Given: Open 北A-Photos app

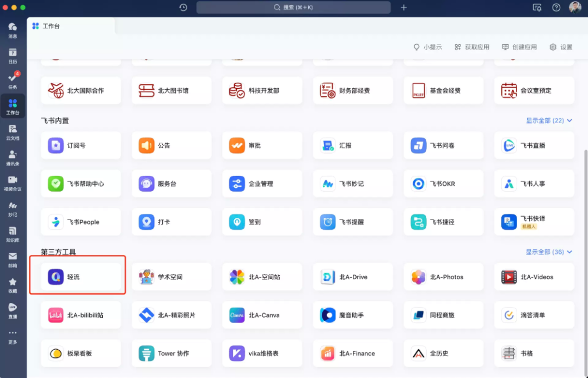Looking at the screenshot, I should click(x=444, y=277).
